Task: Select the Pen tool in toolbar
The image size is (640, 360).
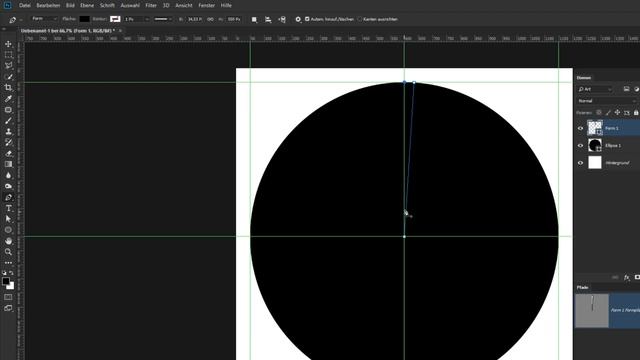Action: [8, 197]
